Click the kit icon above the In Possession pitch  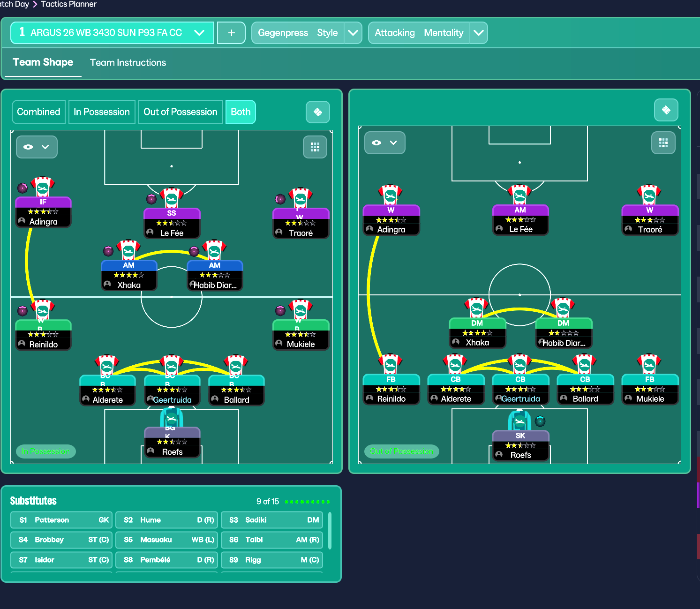(x=318, y=112)
